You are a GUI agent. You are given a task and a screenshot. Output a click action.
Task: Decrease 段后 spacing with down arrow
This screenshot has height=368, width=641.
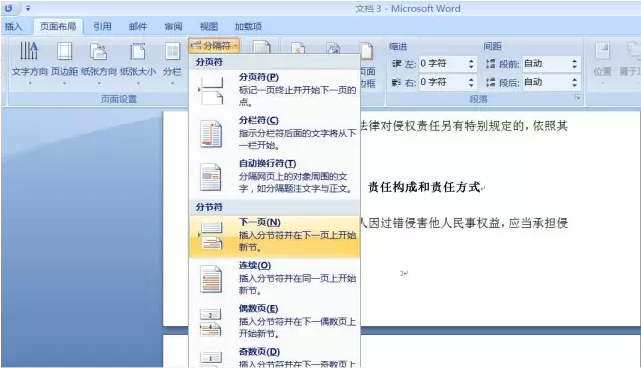click(574, 85)
